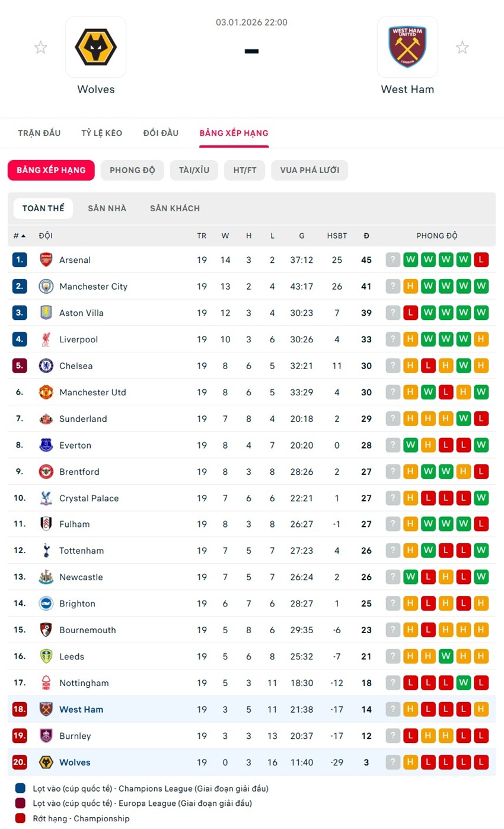Click the West Ham crest in match header
The height and width of the screenshot is (829, 504).
(407, 47)
